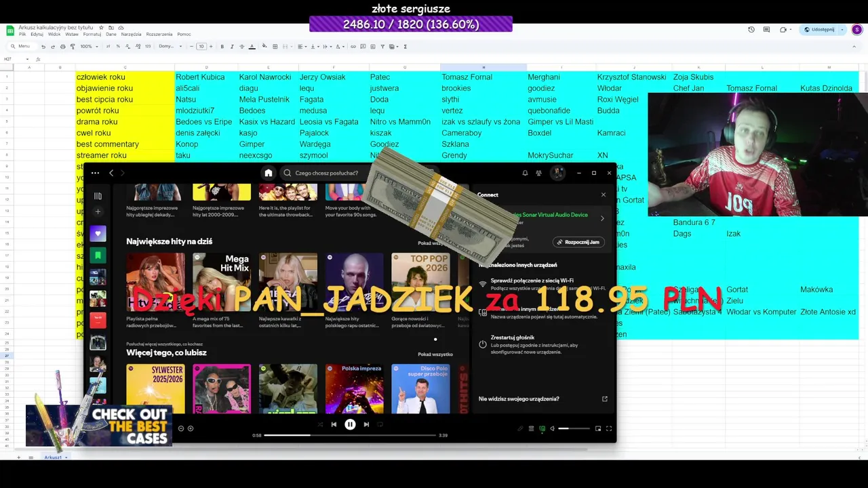
Task: Open 'Największe hity na dziś' section heading
Action: (170, 241)
